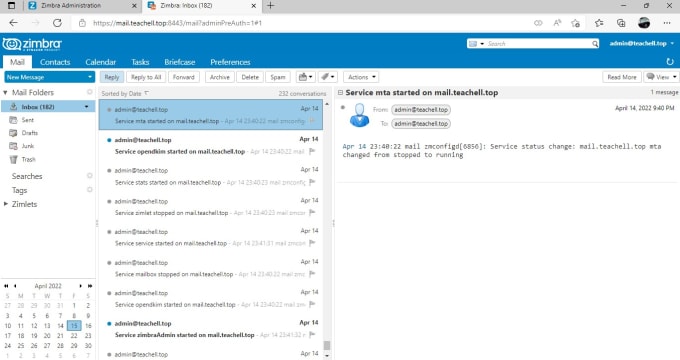This screenshot has height=360, width=680.
Task: Open the admin@teachell.top account menu
Action: coord(641,43)
